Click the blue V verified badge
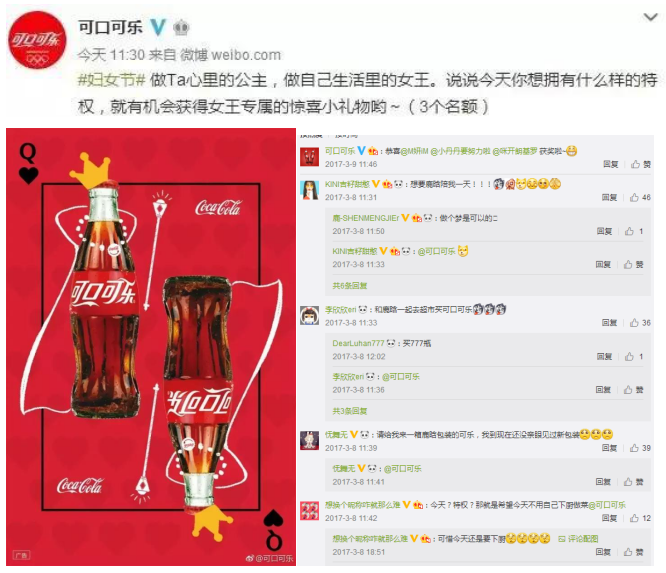The image size is (666, 573). 158,28
